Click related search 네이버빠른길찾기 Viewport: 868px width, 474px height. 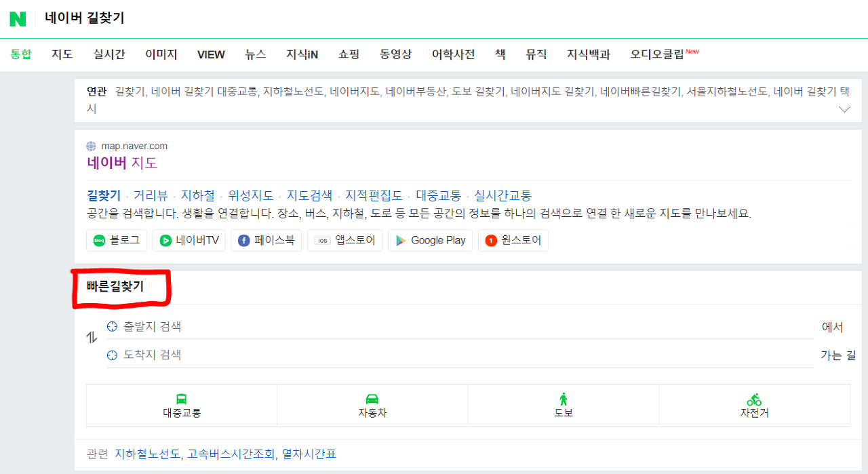[x=641, y=92]
